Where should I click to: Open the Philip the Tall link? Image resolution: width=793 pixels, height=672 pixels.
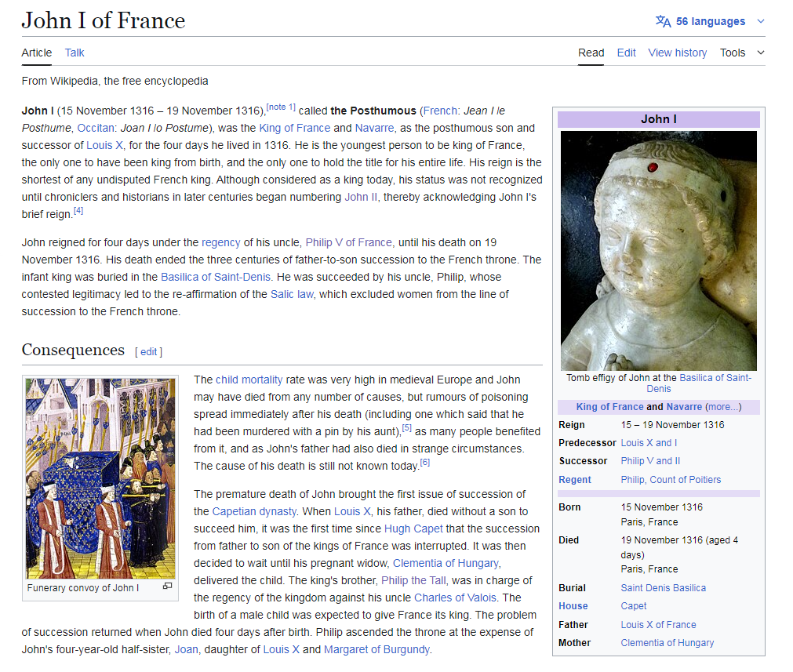(413, 580)
